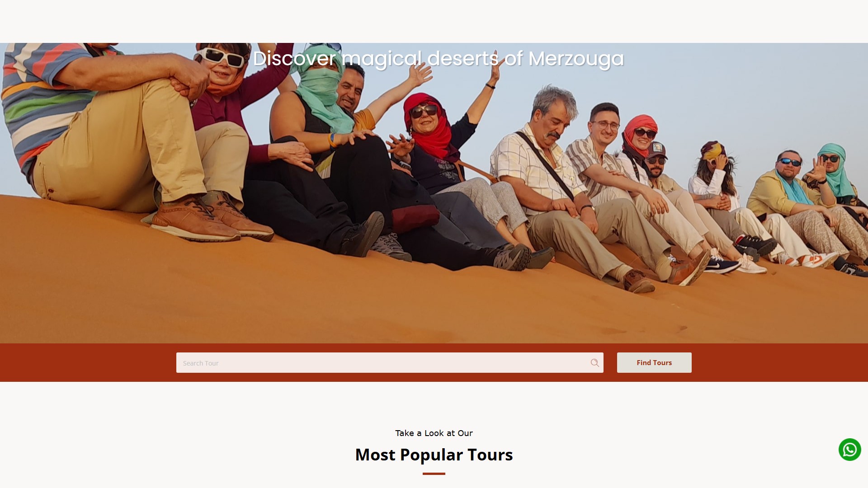Click the blank white header strip above banner
This screenshot has width=868, height=488.
point(434,21)
